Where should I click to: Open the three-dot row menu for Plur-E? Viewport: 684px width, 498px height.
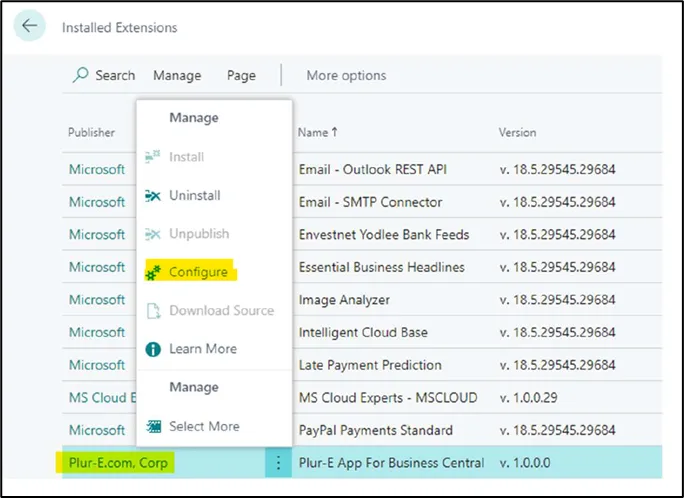click(x=278, y=462)
